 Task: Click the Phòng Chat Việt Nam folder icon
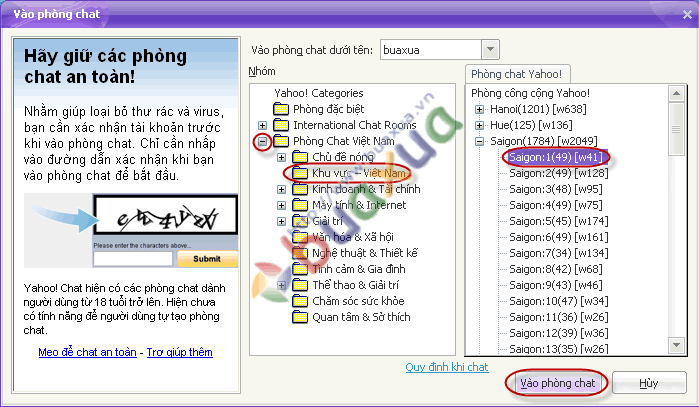coord(281,141)
